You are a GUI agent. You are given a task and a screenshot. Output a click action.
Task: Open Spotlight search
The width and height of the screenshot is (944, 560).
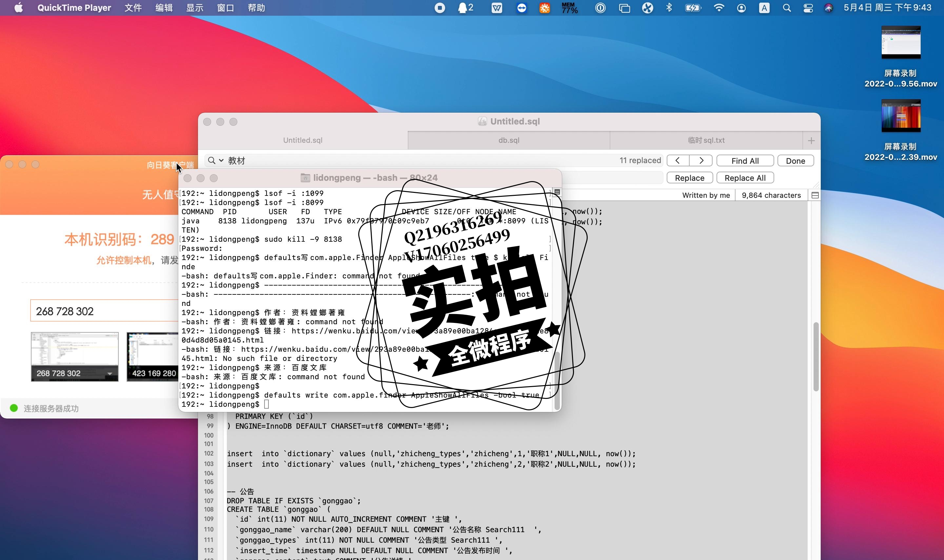click(787, 8)
